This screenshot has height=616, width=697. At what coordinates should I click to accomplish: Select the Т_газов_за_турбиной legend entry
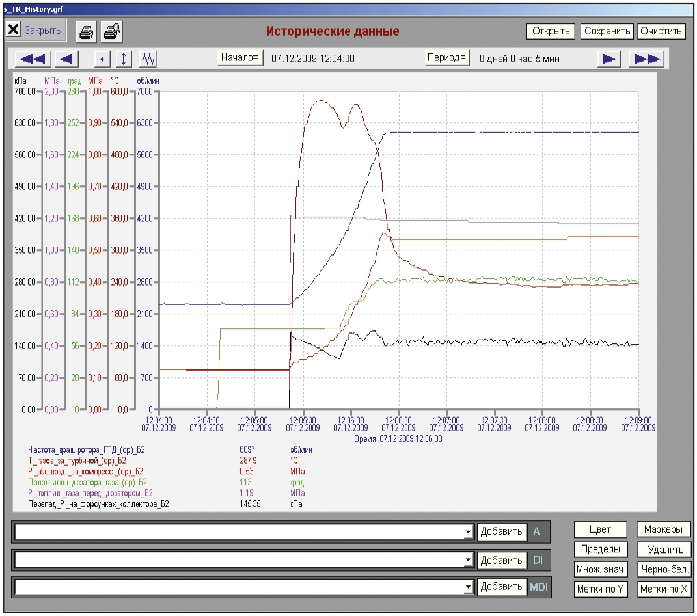point(77,461)
